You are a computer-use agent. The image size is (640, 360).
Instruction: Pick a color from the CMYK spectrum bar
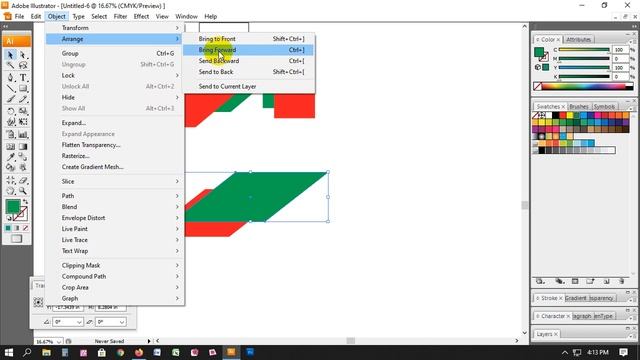(583, 86)
